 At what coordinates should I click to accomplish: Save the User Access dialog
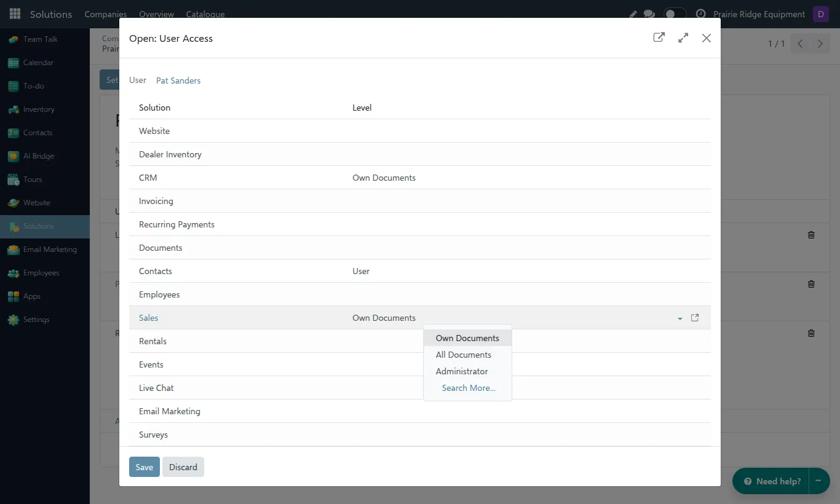(145, 467)
